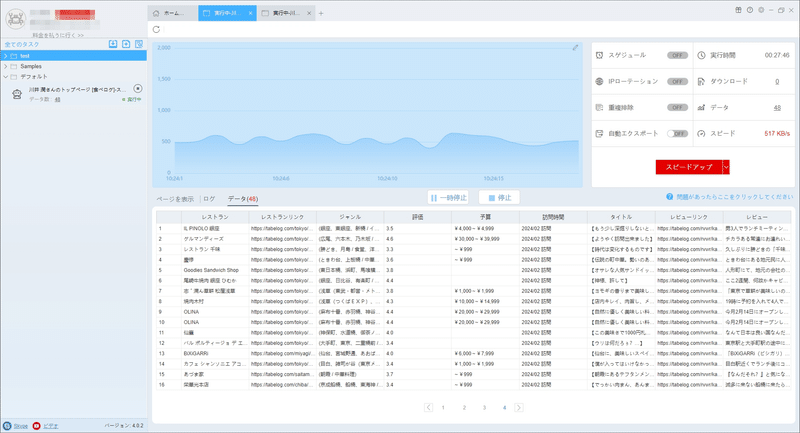Click the red video icon at bottom
800x433 pixels.
(x=36, y=426)
